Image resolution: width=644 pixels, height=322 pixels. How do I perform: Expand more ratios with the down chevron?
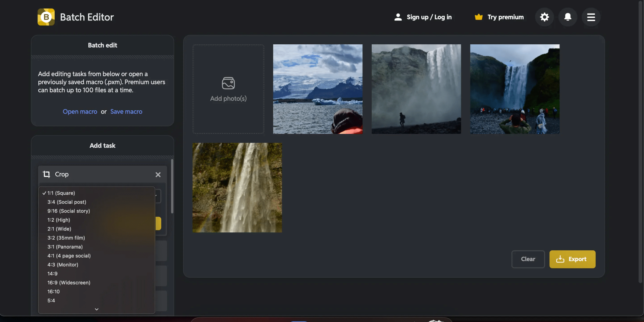[x=97, y=309]
